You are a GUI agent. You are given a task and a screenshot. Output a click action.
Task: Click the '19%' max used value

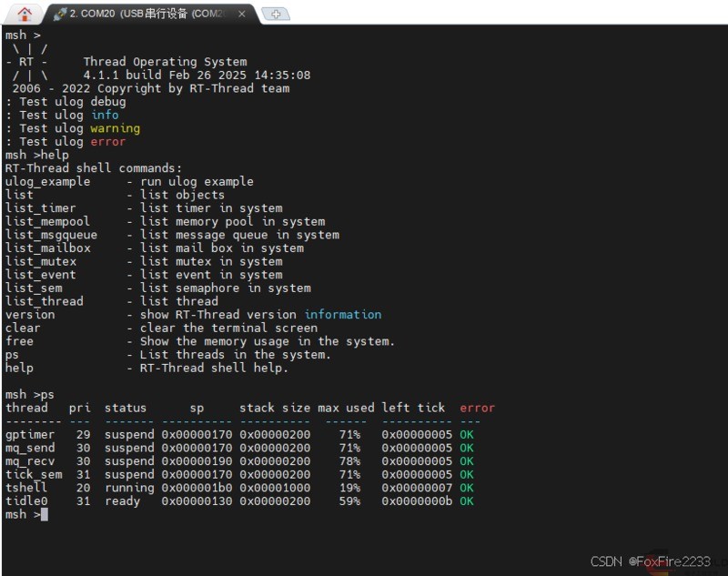[x=349, y=488]
